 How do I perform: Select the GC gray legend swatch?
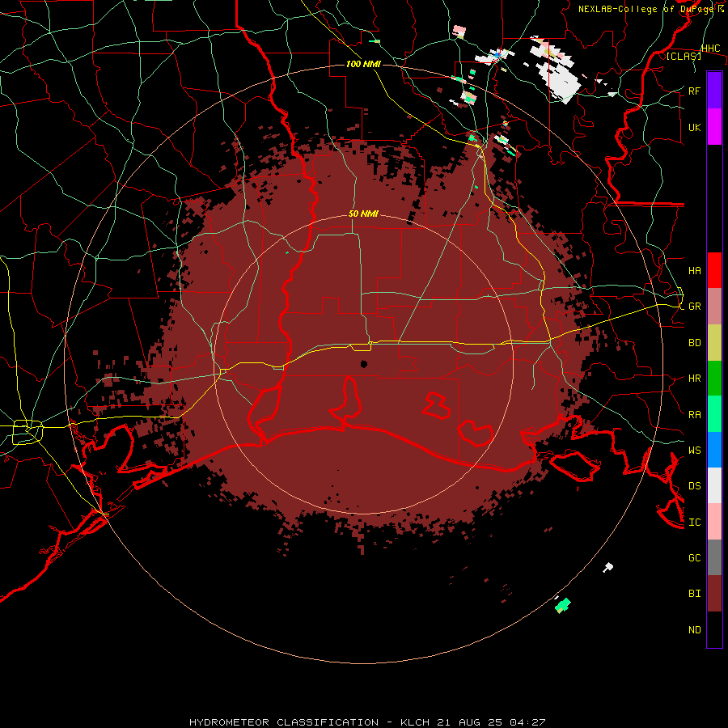714,557
